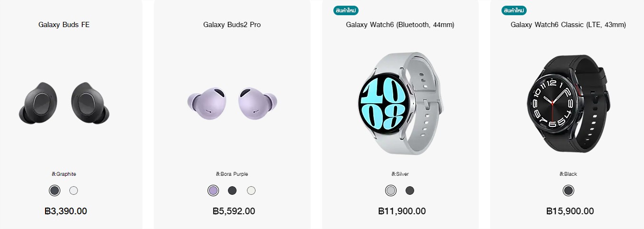Image resolution: width=644 pixels, height=229 pixels.
Task: Select dark graphite swatch for Galaxy Watch6 Bluetooth
Action: click(410, 191)
